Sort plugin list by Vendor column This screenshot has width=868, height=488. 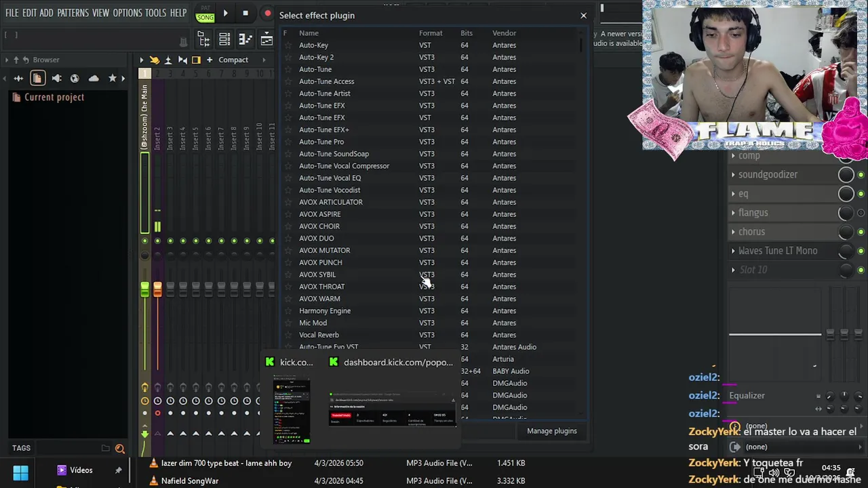click(x=504, y=33)
